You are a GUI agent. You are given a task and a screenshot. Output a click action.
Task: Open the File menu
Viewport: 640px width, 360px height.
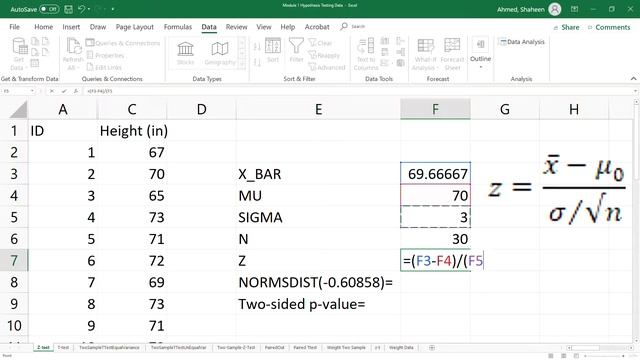click(14, 27)
